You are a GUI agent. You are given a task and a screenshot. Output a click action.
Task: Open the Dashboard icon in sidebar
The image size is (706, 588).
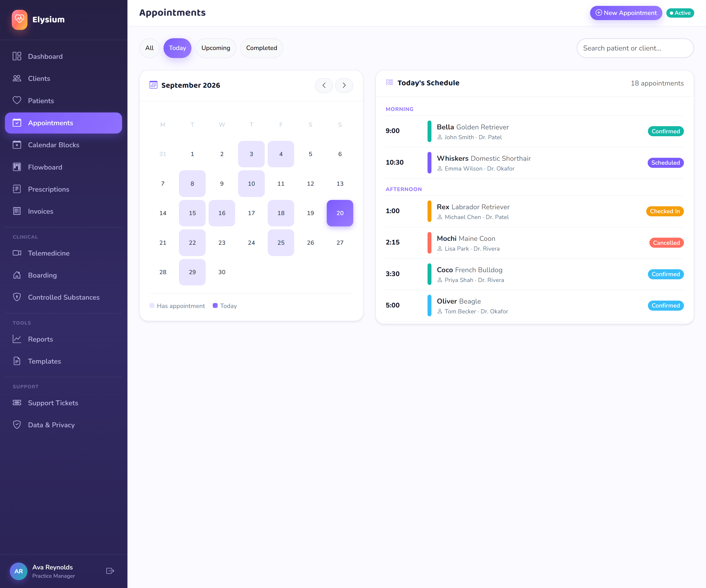[17, 56]
